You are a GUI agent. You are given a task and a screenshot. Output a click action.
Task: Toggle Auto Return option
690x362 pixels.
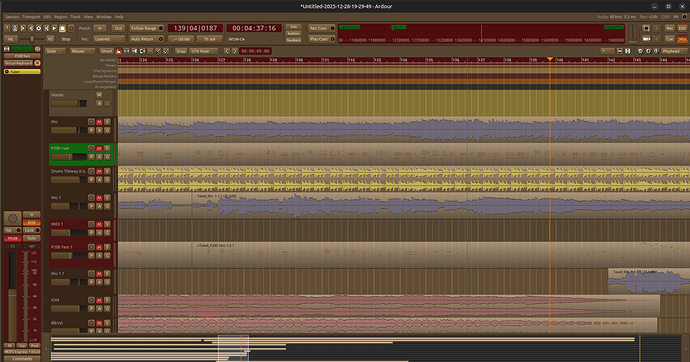147,39
